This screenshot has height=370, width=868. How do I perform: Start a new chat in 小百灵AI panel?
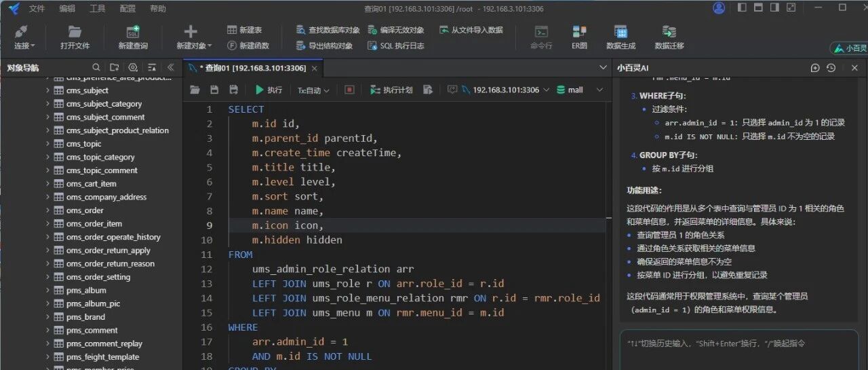[815, 68]
